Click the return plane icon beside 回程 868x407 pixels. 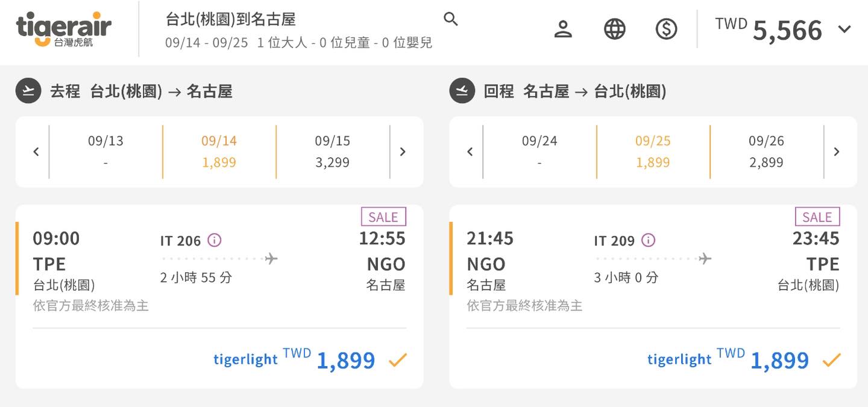tap(462, 91)
